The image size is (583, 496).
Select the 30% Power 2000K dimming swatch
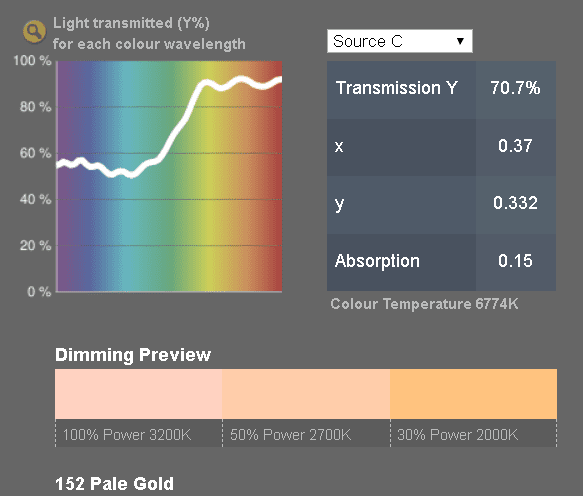pyautogui.click(x=473, y=394)
